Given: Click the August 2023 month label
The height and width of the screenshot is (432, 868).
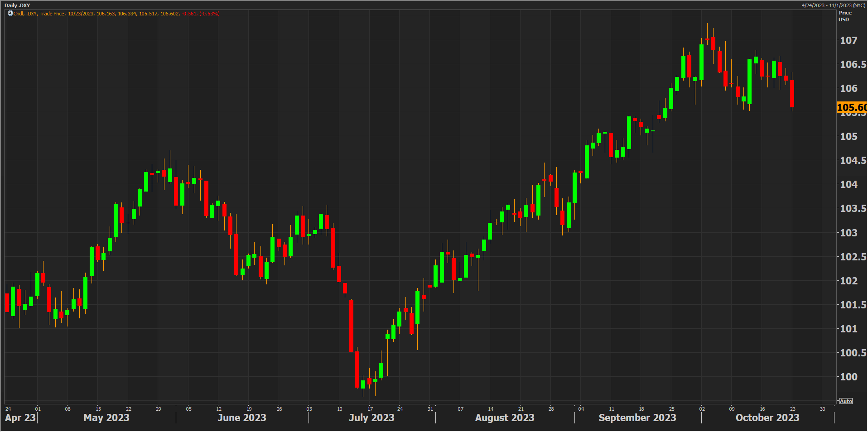Looking at the screenshot, I should (504, 418).
